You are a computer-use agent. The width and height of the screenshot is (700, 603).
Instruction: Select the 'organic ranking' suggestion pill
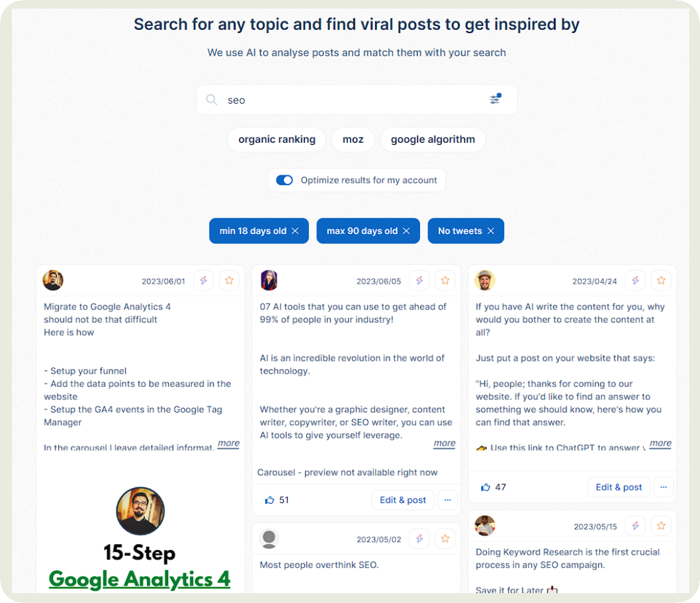coord(277,139)
